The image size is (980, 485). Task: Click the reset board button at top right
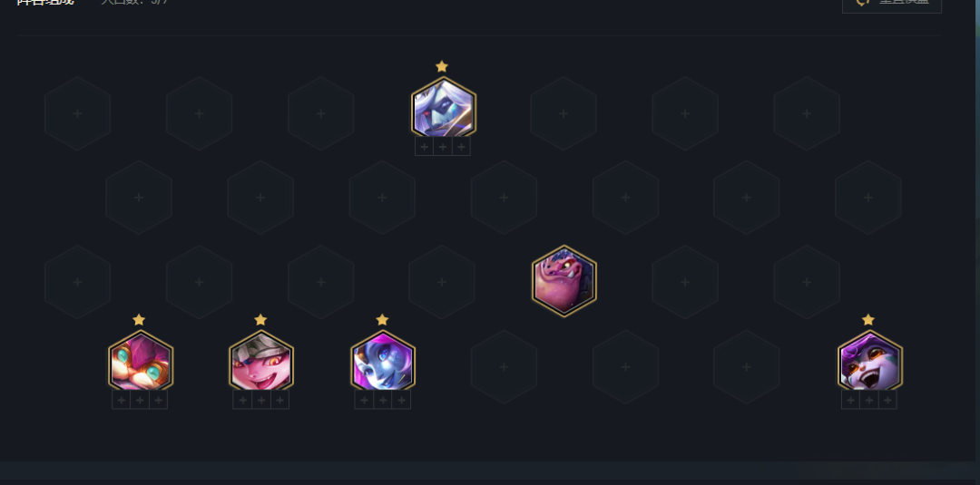pyautogui.click(x=892, y=3)
